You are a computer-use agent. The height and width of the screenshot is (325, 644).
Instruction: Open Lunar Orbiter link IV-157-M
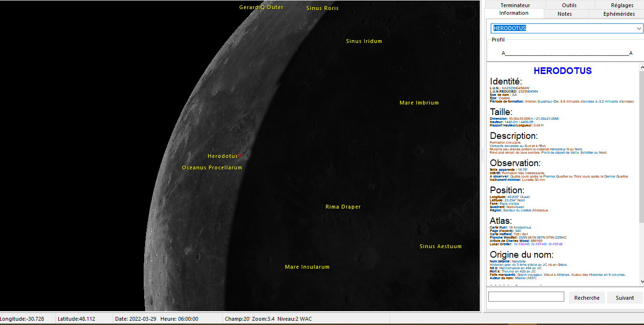pyautogui.click(x=555, y=244)
